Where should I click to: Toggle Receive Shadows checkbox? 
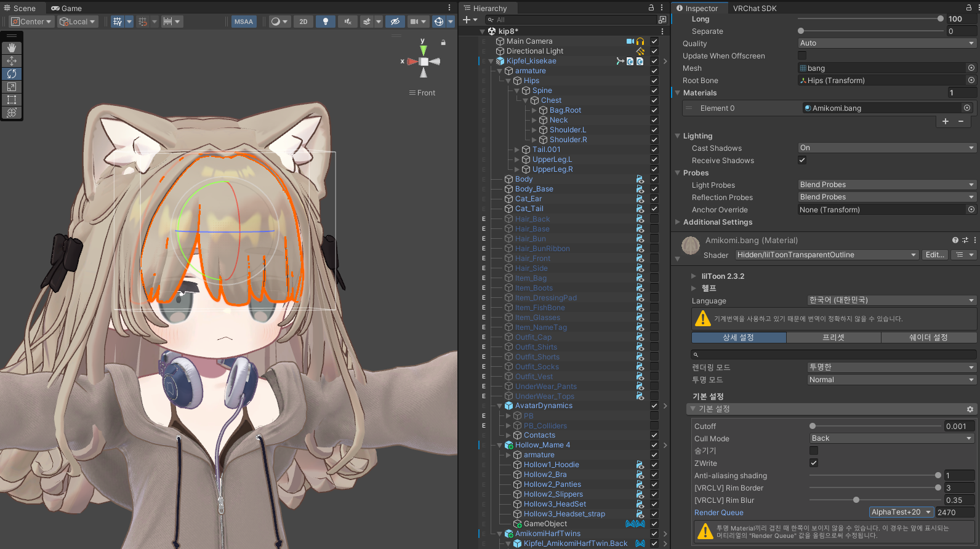[x=802, y=161]
